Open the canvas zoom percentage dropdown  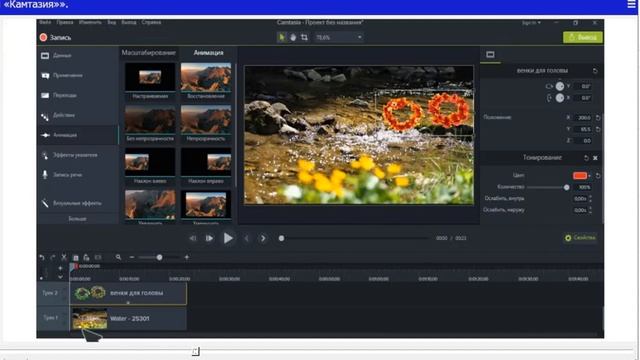point(339,37)
